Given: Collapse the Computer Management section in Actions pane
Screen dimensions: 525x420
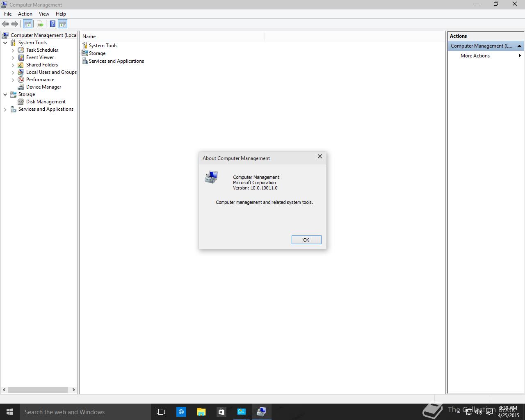Looking at the screenshot, I should [x=519, y=46].
